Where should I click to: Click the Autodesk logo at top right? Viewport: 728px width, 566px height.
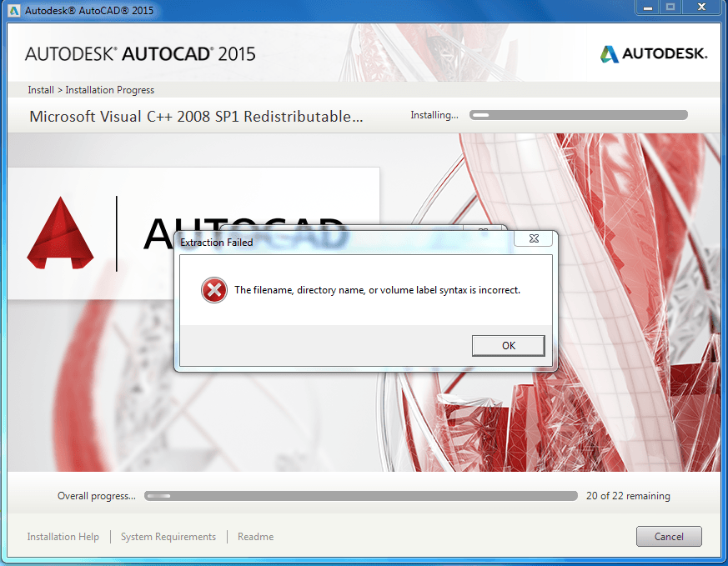[653, 54]
